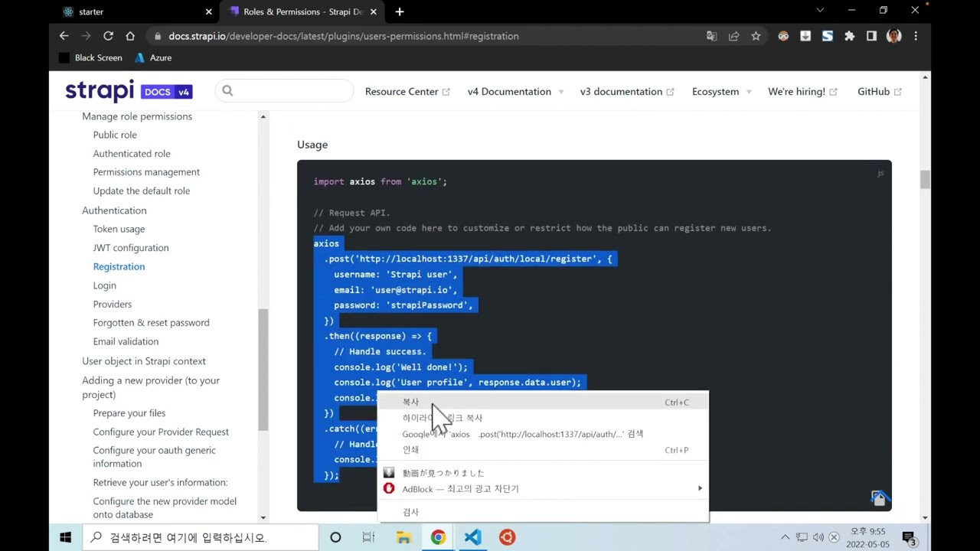Click the sidebar scroll-down arrow
Screen dimensions: 980x551
263,518
